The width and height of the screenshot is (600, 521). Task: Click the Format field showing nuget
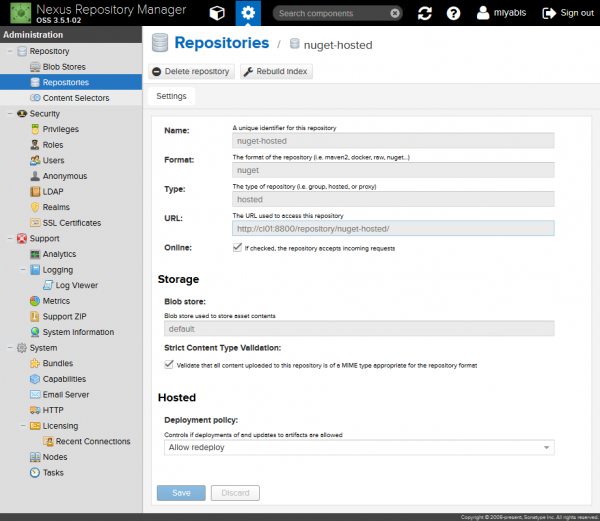(x=393, y=170)
